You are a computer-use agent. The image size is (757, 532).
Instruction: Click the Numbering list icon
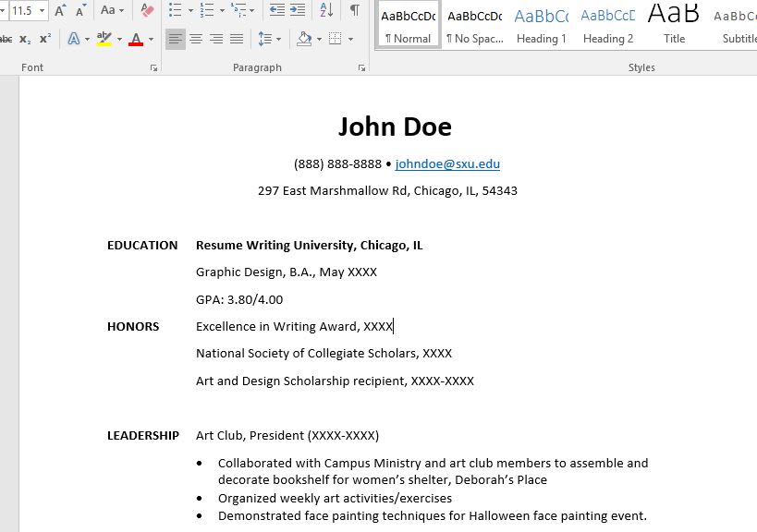(207, 10)
